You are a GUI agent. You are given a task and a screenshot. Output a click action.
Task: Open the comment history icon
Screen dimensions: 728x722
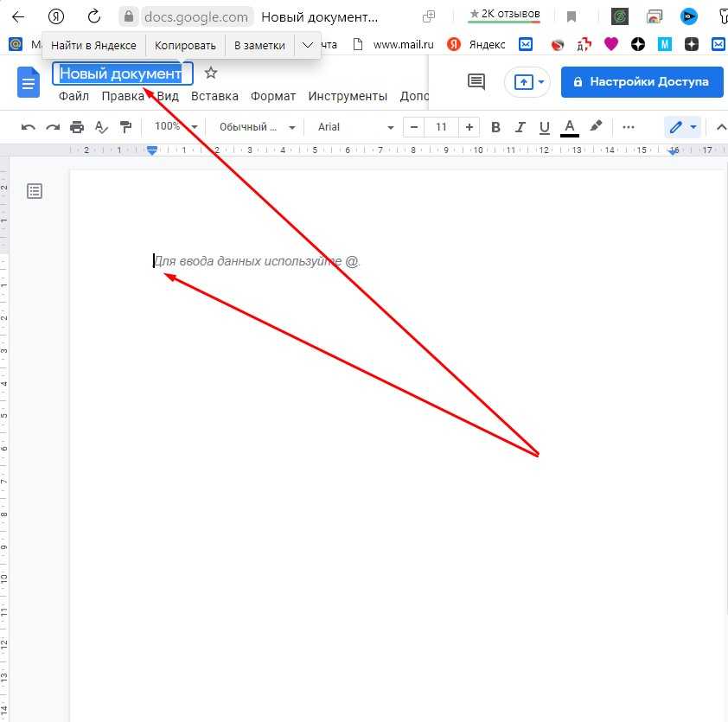(x=476, y=81)
